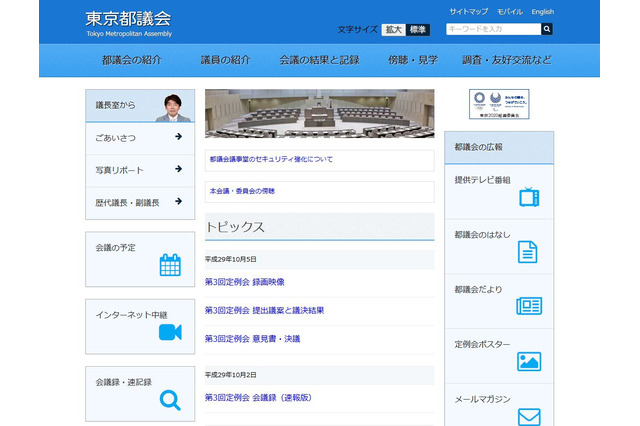The image size is (640, 426).
Task: Click the トピックス heading
Action: (x=235, y=227)
